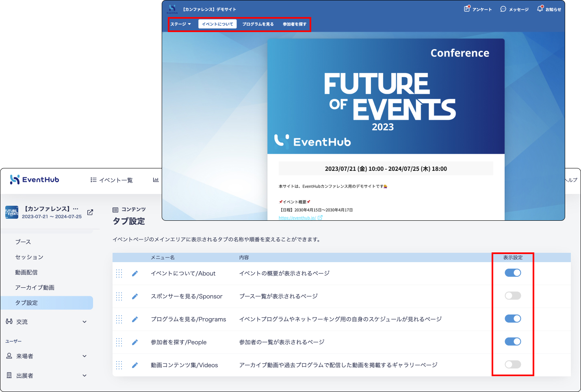This screenshot has width=581, height=392.
Task: Edit the 動画コンテンツ集/Videos tab name
Action: 135,365
